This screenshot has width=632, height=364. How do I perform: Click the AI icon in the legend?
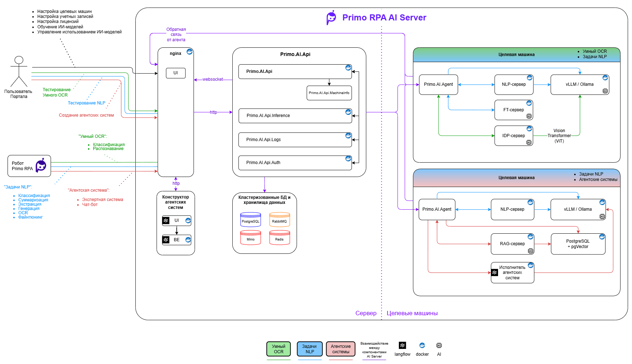click(439, 345)
